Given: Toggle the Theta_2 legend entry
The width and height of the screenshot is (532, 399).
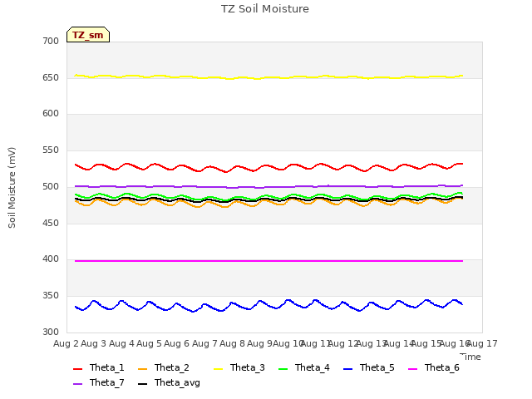Looking at the screenshot, I should (164, 367).
